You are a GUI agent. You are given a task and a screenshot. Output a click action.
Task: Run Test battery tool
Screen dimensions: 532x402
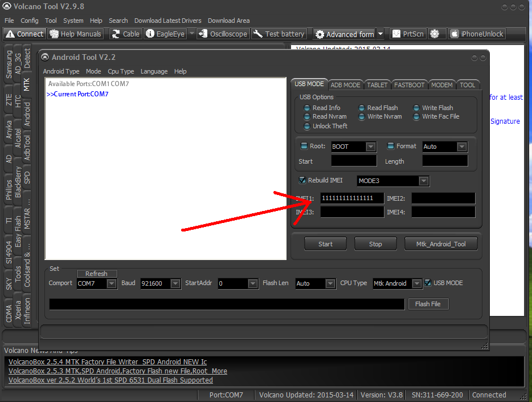pos(279,34)
